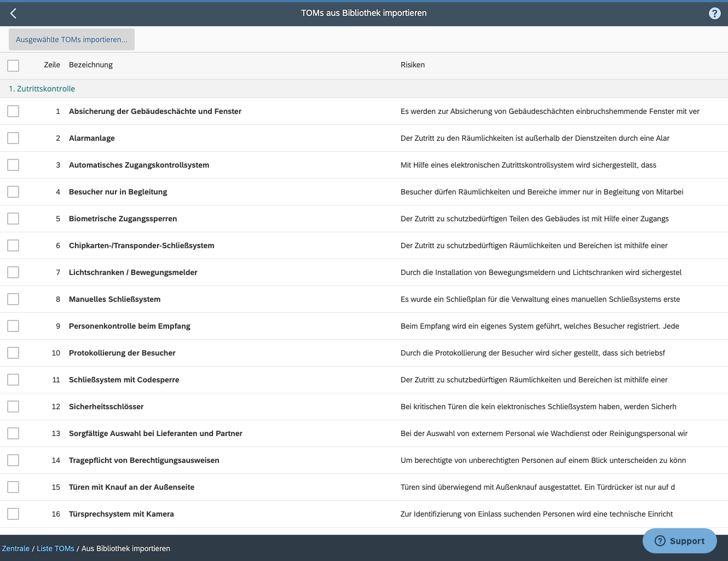Click the Risiken column header
The image size is (728, 561).
pyautogui.click(x=412, y=65)
